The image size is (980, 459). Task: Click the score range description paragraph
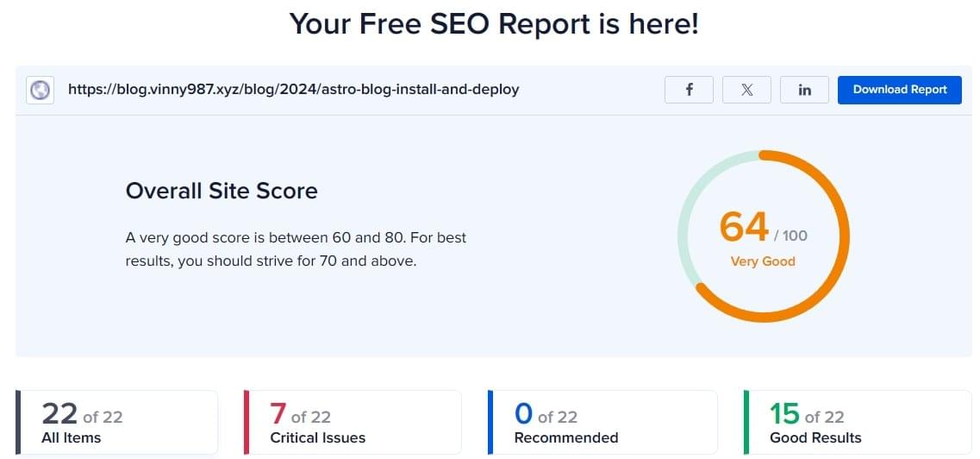click(296, 248)
